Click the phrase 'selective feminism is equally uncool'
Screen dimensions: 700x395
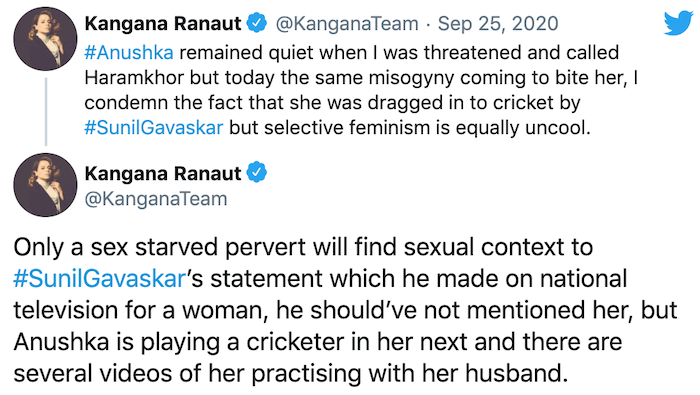pyautogui.click(x=427, y=128)
